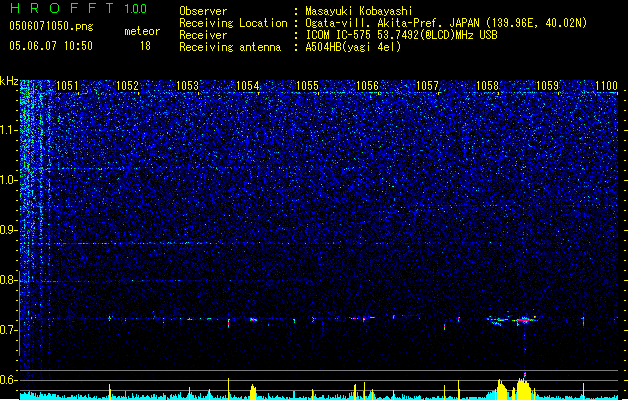This screenshot has width=629, height=400.
Task: Click the strong meteor echo after 1058
Action: point(524,320)
